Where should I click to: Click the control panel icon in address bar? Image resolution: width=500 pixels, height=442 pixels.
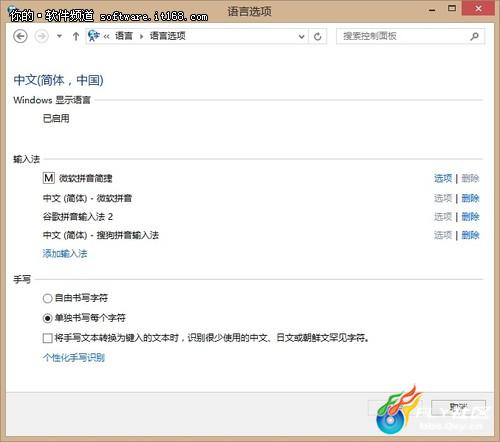pyautogui.click(x=94, y=35)
